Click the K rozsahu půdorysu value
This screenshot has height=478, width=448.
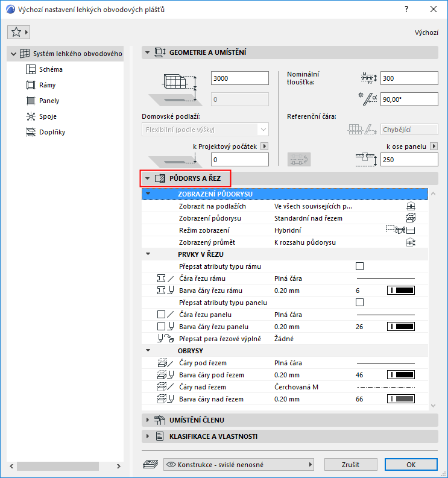pos(304,242)
